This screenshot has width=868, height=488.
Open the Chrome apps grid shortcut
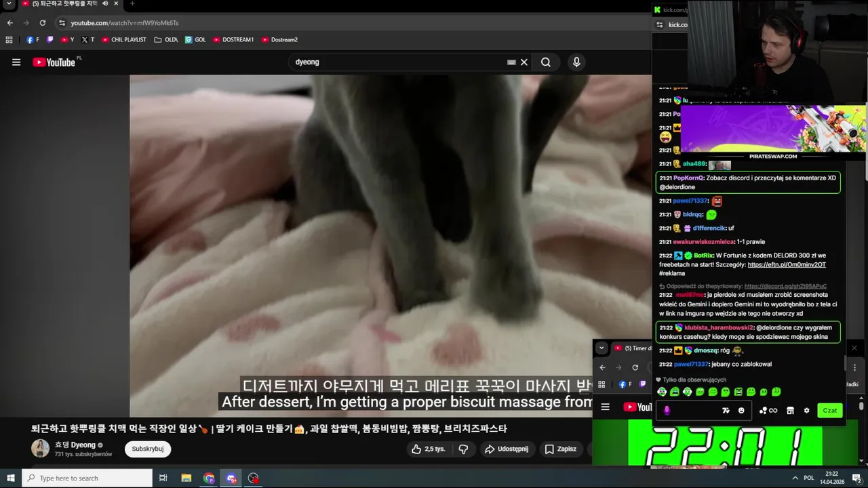click(x=9, y=40)
